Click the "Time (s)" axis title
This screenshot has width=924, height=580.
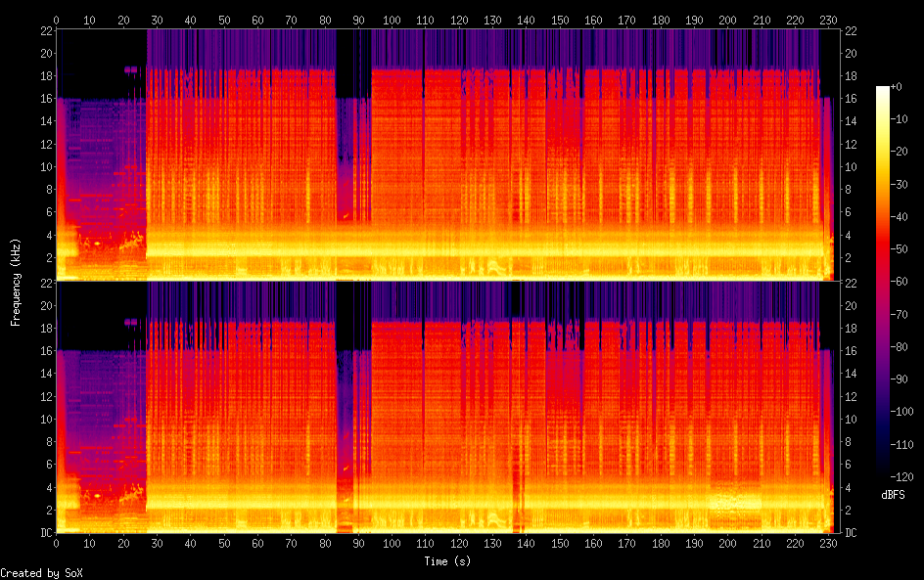(x=447, y=561)
